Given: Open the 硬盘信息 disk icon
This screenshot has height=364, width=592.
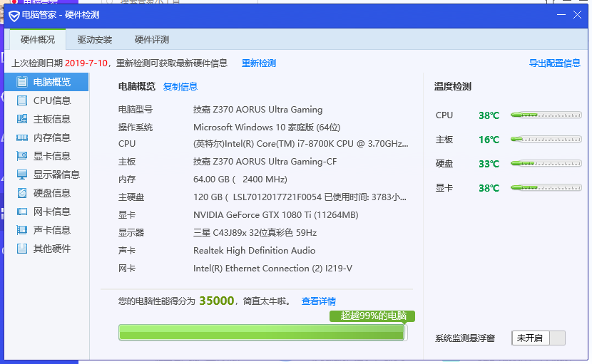Looking at the screenshot, I should point(22,193).
